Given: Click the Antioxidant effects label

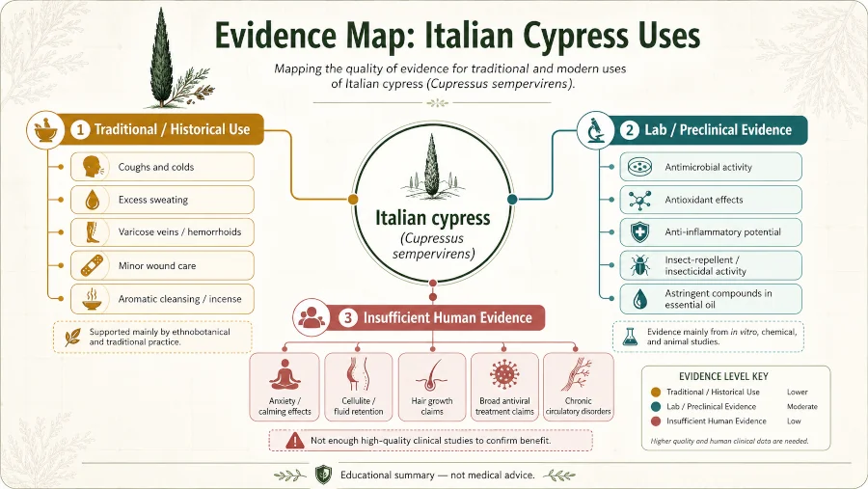Looking at the screenshot, I should pyautogui.click(x=704, y=200).
